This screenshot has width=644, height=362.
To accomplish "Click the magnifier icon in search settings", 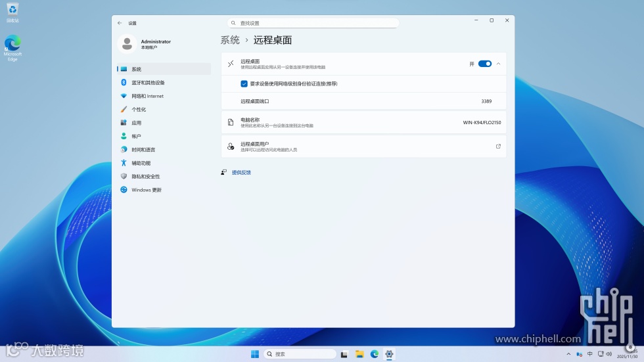I will (233, 23).
